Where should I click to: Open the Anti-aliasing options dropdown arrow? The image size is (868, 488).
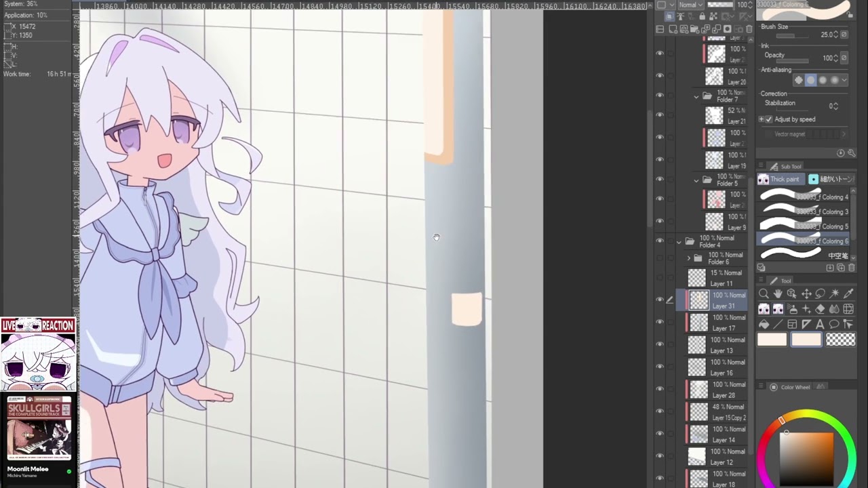click(x=844, y=80)
